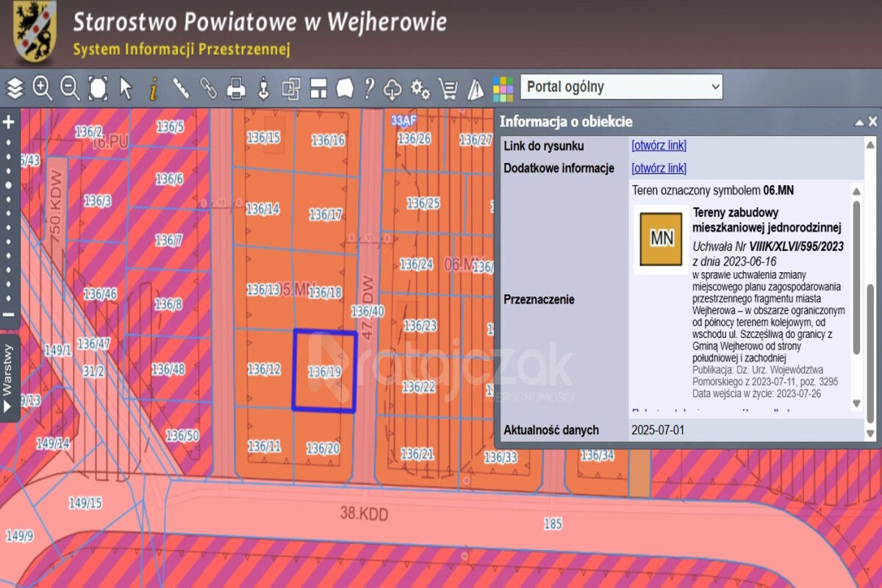Screen dimensions: 882x588
Task: Click the question mark help icon
Action: pos(369,88)
